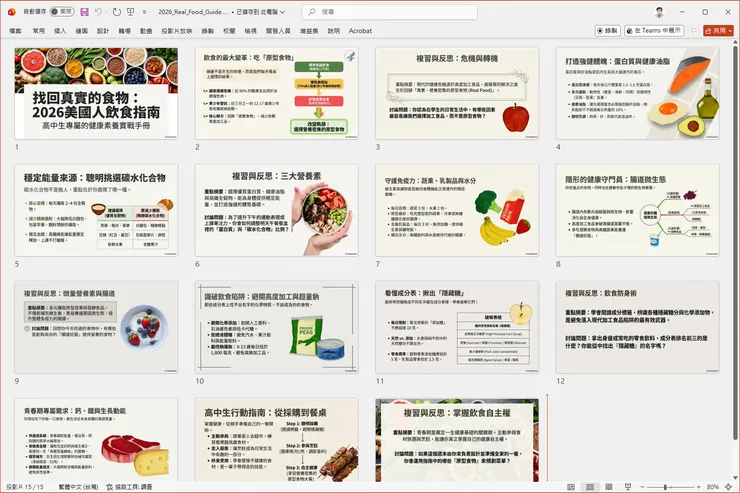Select slide 14 thumbnail with skewers
Viewport: 740px width, 493px height.
pos(277,440)
